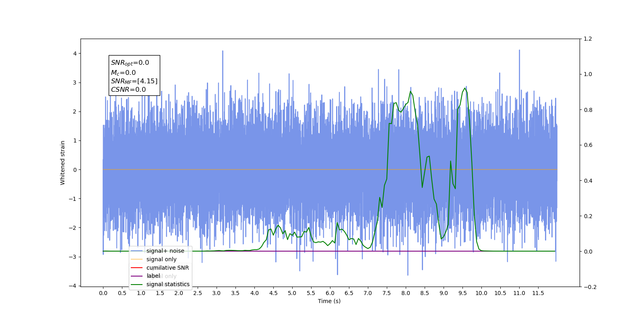Image resolution: width=644 pixels, height=322 pixels.
Task: Click the left y-axis tick label −4
Action: pos(72,286)
